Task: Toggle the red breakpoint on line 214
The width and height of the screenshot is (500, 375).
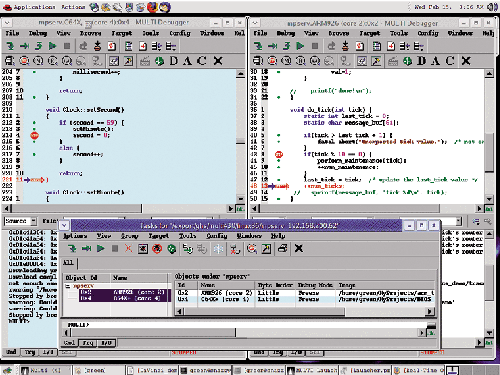Action: (34, 135)
